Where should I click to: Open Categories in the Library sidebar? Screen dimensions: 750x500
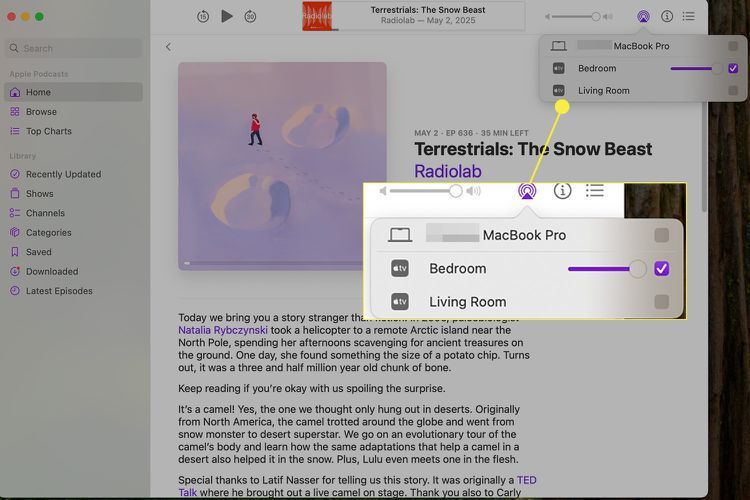(x=48, y=233)
